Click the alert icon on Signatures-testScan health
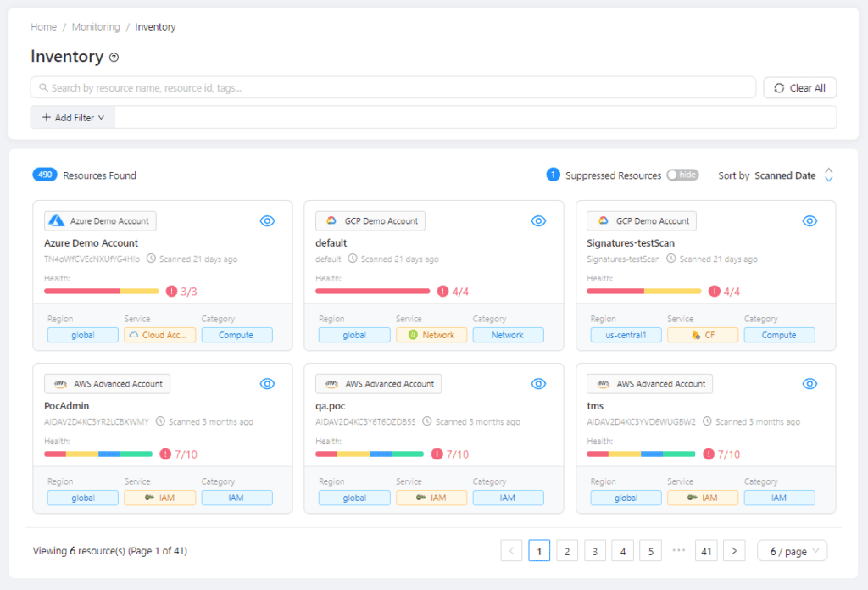Screen dimensions: 868x590 (x=715, y=291)
